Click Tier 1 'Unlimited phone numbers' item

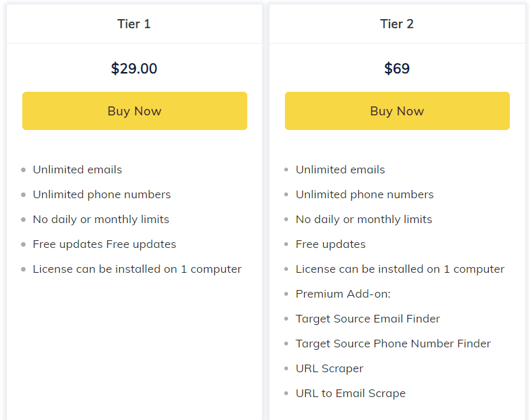click(102, 194)
